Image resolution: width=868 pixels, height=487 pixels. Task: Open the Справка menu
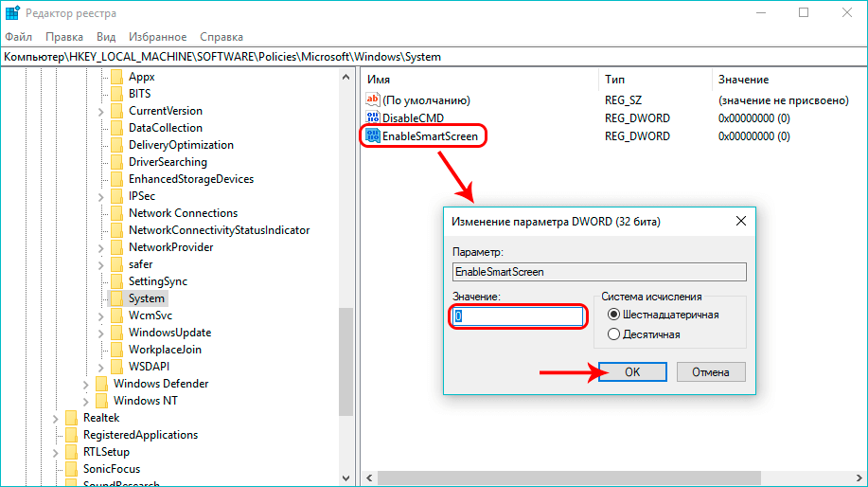(x=221, y=37)
